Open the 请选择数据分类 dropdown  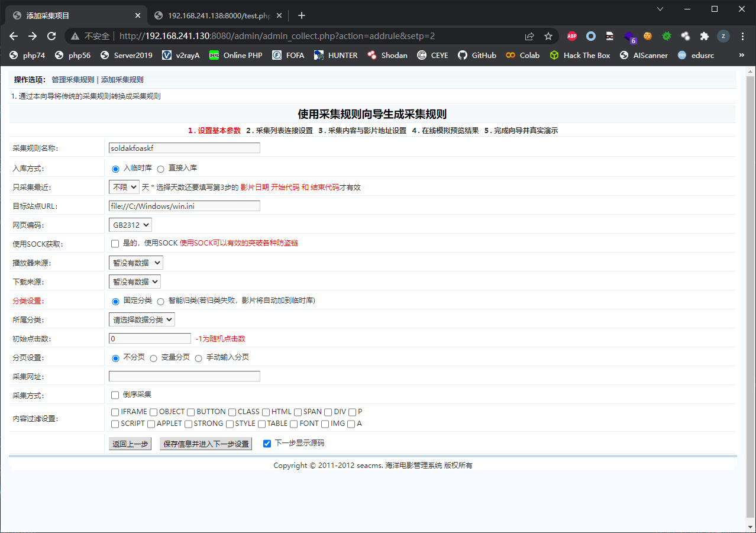coord(140,319)
